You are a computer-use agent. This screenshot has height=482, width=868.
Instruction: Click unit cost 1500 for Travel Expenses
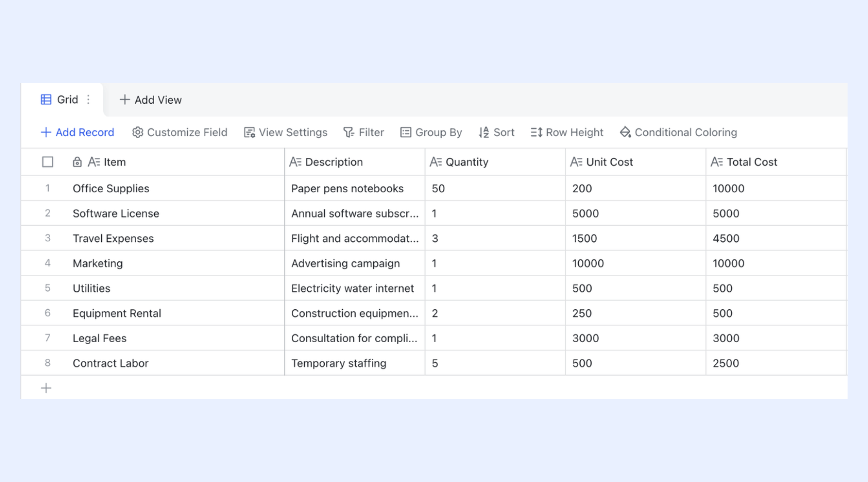pyautogui.click(x=636, y=238)
